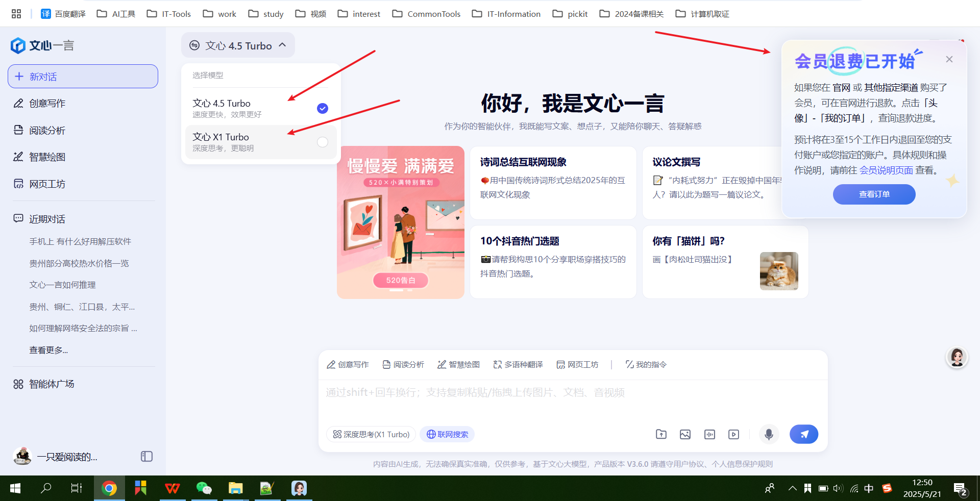
Task: Click 查看更多 to show more chats
Action: (x=48, y=350)
